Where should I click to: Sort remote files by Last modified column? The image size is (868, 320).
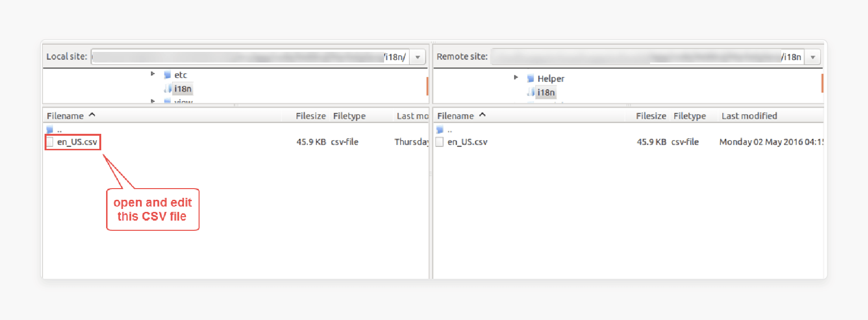click(749, 116)
